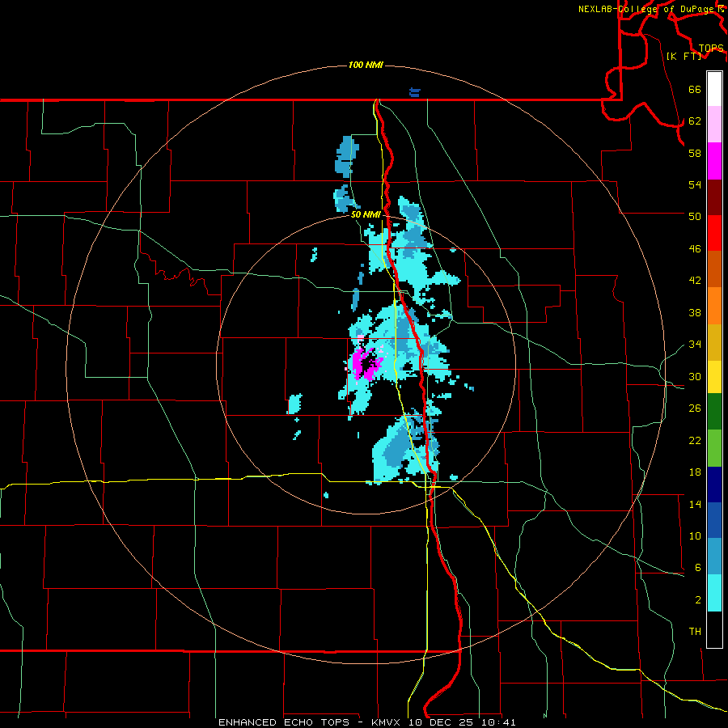Screen dimensions: 728x728
Task: Click the 66 legend value
Action: 695,89
